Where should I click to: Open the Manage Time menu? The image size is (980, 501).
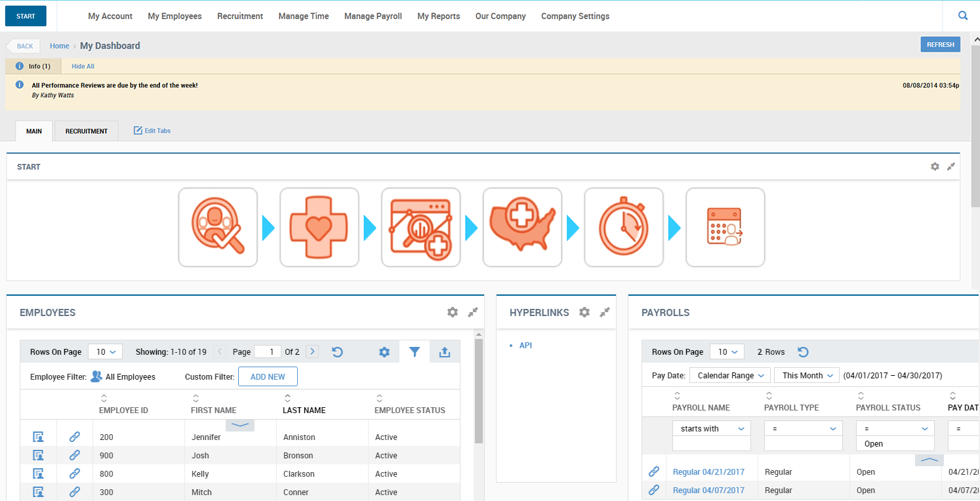click(304, 16)
